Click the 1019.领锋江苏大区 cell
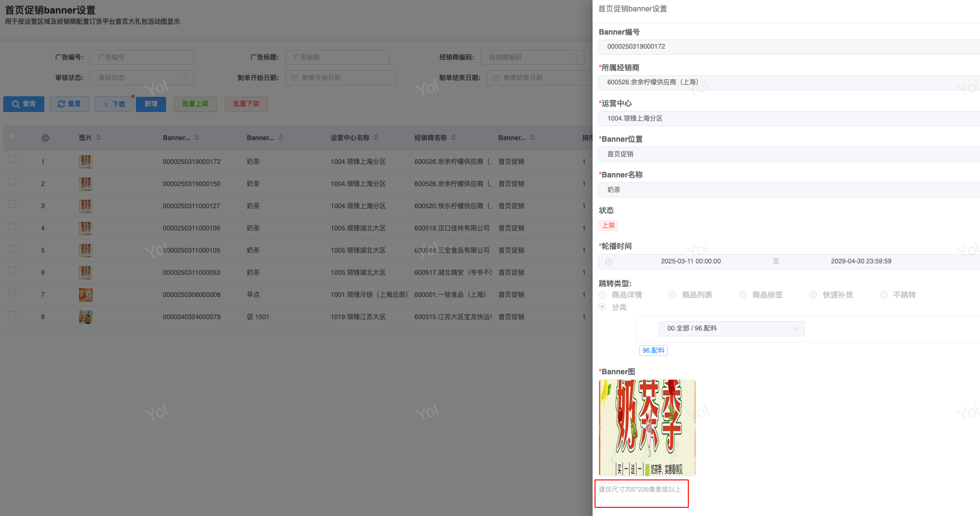980x516 pixels. (x=358, y=317)
